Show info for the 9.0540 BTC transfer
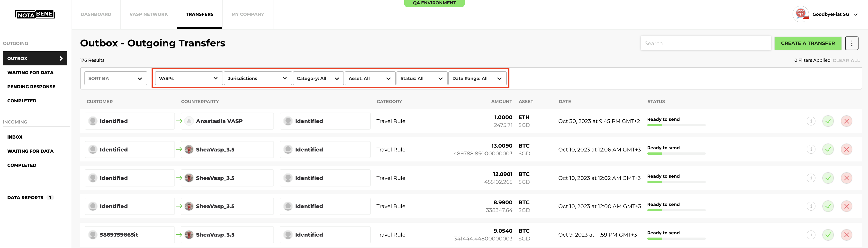868x248 pixels. click(811, 235)
